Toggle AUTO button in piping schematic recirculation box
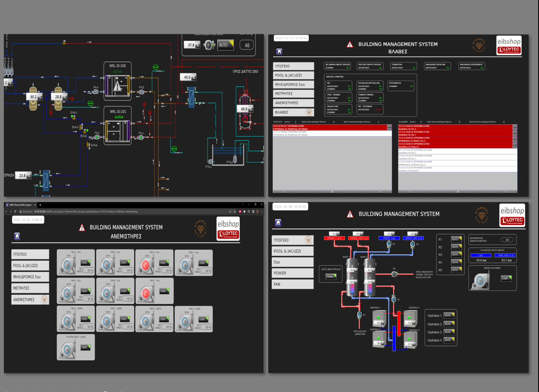 click(x=226, y=45)
